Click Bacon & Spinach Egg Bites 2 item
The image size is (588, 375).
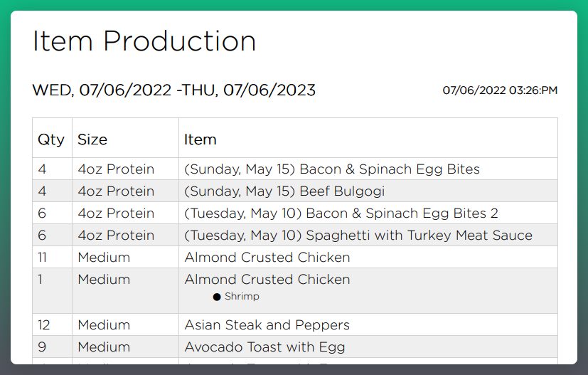tap(341, 213)
